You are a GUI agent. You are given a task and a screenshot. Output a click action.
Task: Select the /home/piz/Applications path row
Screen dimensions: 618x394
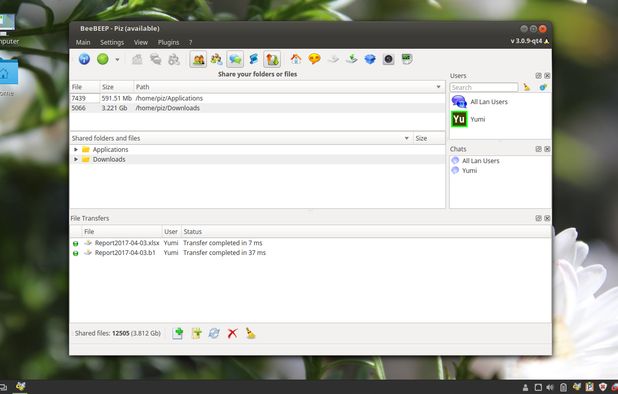click(x=257, y=98)
